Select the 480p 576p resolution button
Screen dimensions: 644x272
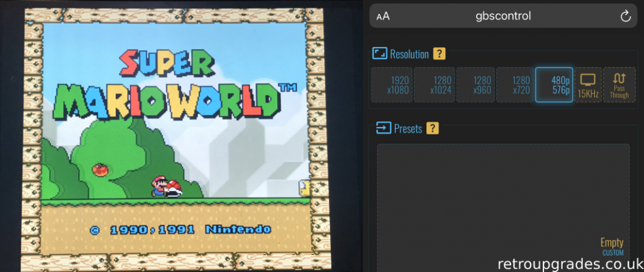pos(554,85)
